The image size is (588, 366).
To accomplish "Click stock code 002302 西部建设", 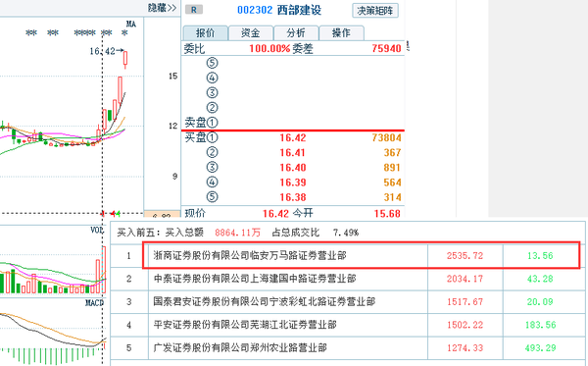I will click(x=279, y=10).
